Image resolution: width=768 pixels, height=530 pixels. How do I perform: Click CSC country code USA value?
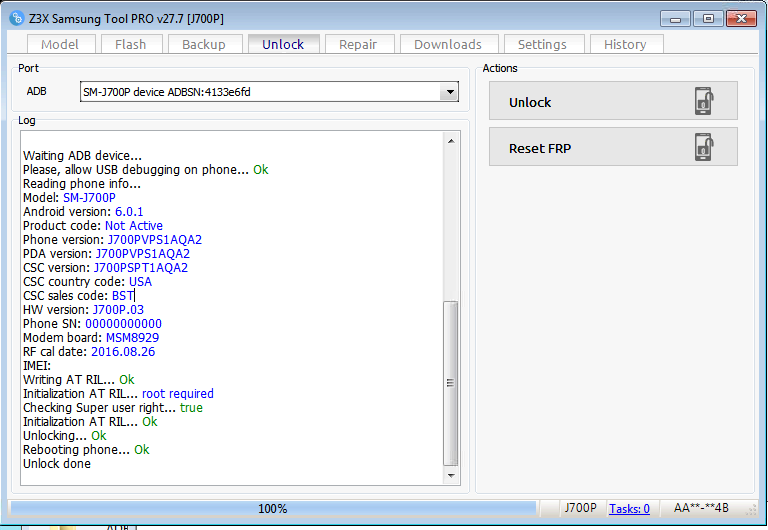click(x=141, y=282)
